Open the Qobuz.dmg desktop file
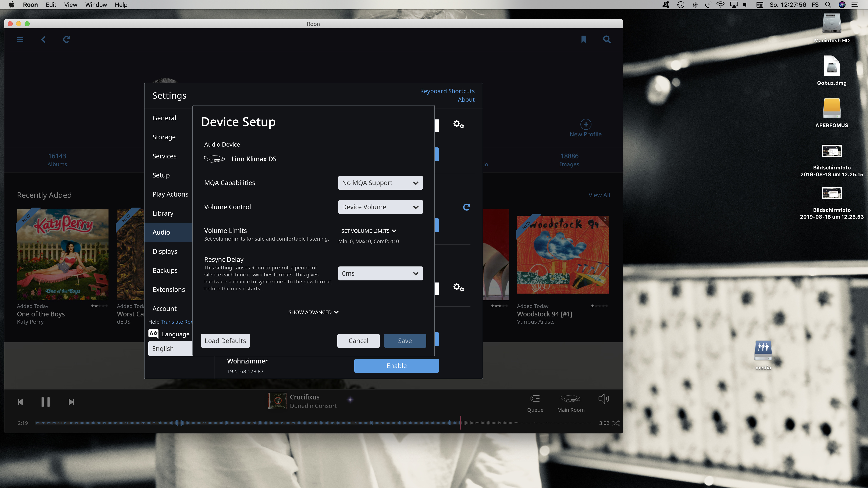 [x=832, y=66]
